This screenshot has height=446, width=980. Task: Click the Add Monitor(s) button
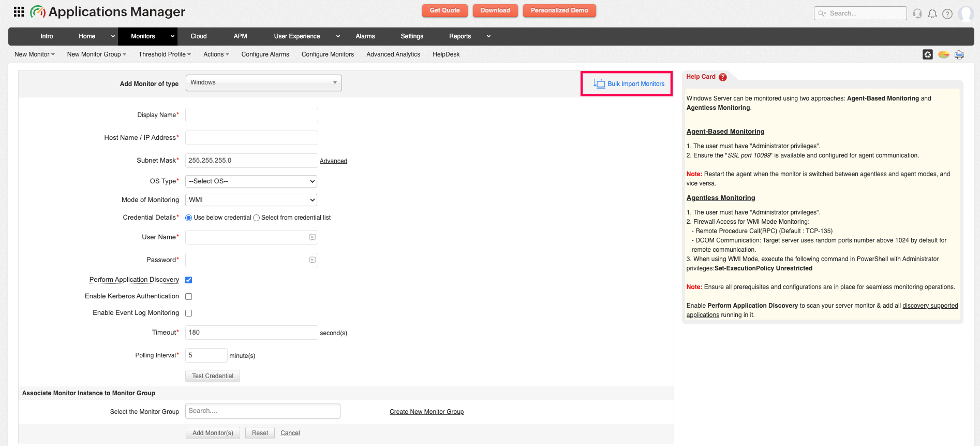tap(213, 433)
